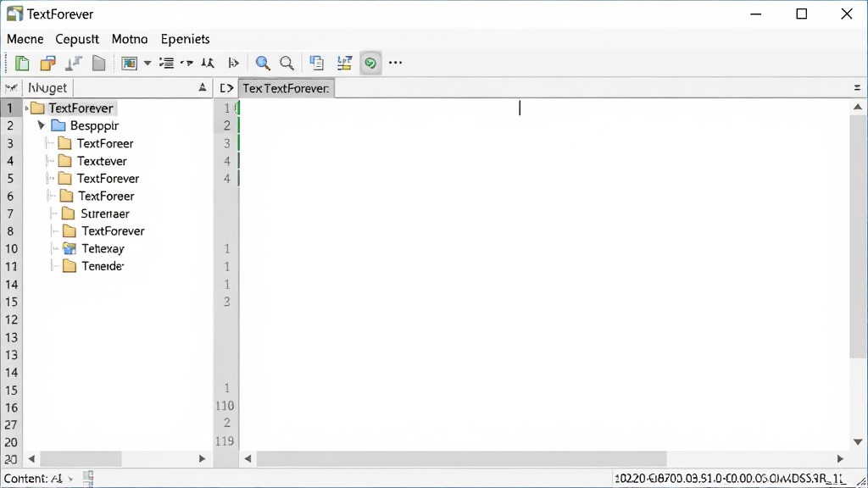868x488 pixels.
Task: Click the stacked pages copy icon
Action: 317,63
